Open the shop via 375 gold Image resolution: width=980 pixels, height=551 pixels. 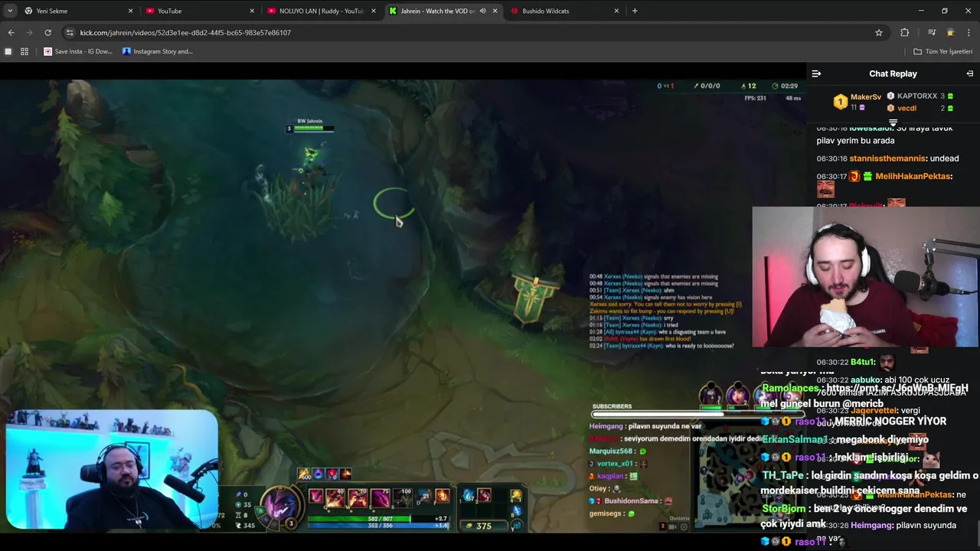click(x=482, y=526)
